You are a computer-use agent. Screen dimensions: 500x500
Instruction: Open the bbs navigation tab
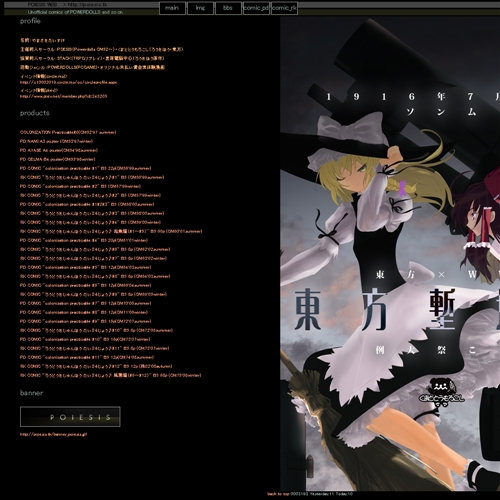click(x=228, y=8)
